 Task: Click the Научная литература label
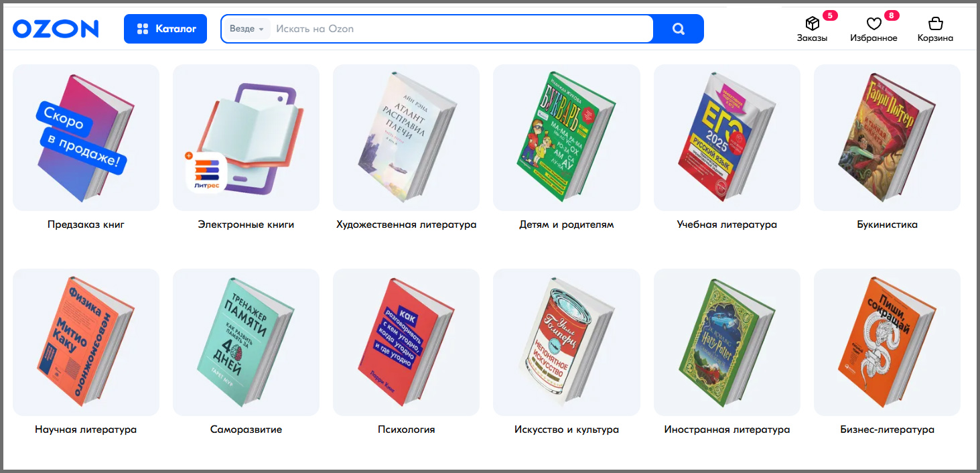[x=86, y=429]
